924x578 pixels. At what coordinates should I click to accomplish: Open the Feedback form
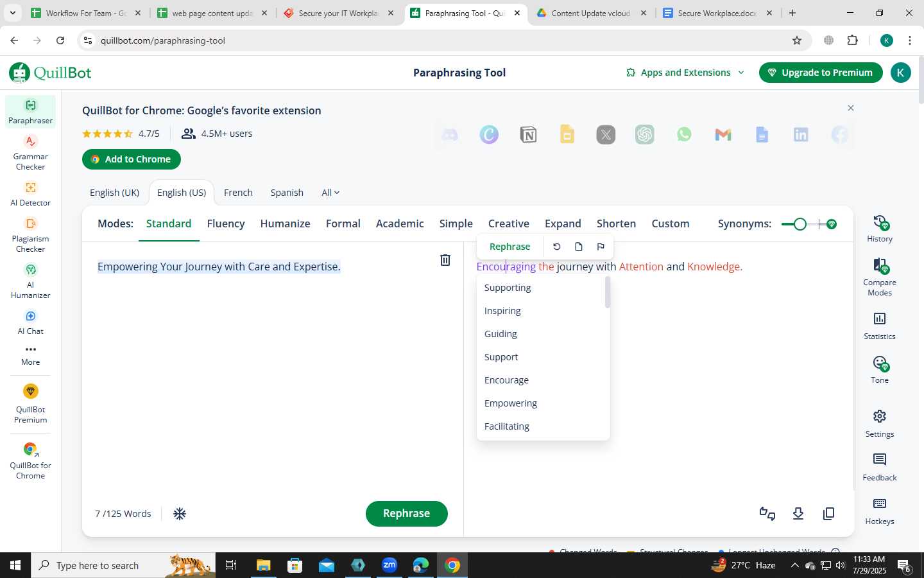[880, 468]
